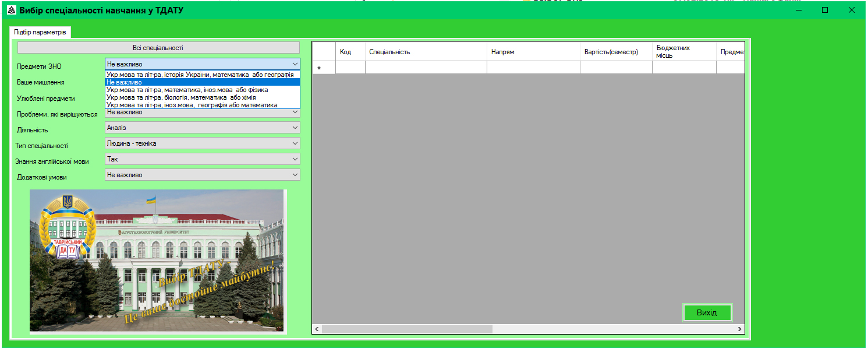Open Тип спеціальності dropdown Людина - техніка

pyautogui.click(x=203, y=143)
